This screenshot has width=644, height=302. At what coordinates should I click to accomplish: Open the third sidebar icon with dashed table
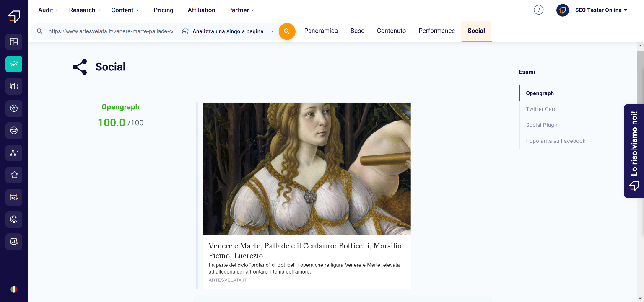point(14,86)
